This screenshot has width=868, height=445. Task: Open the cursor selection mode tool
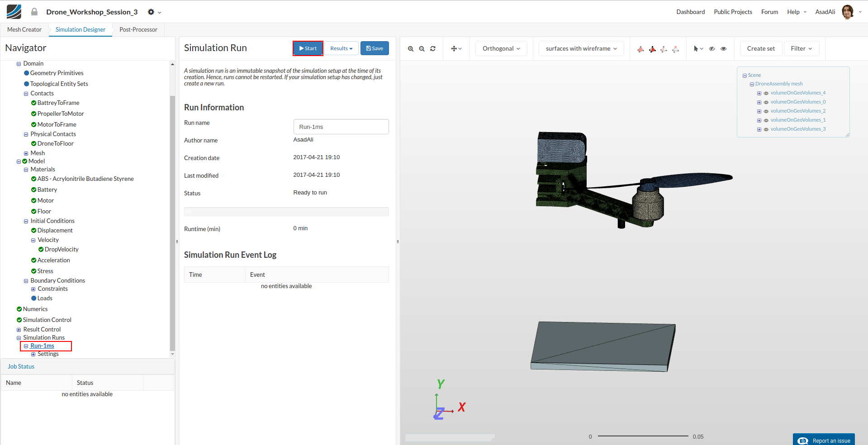tap(698, 49)
